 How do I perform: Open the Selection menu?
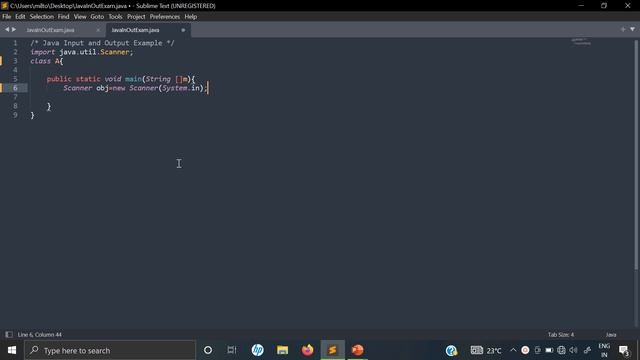[42, 17]
